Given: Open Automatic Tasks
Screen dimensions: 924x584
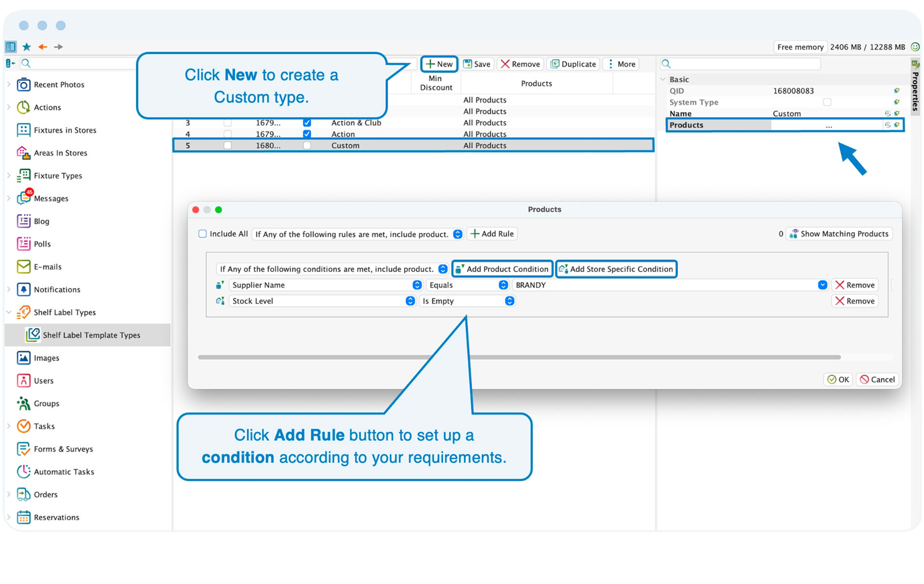Looking at the screenshot, I should point(64,472).
